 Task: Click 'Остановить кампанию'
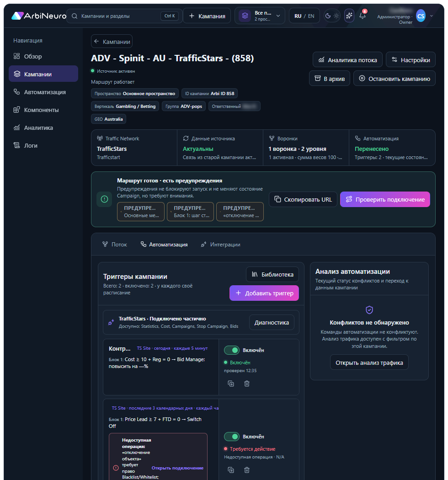pyautogui.click(x=395, y=78)
